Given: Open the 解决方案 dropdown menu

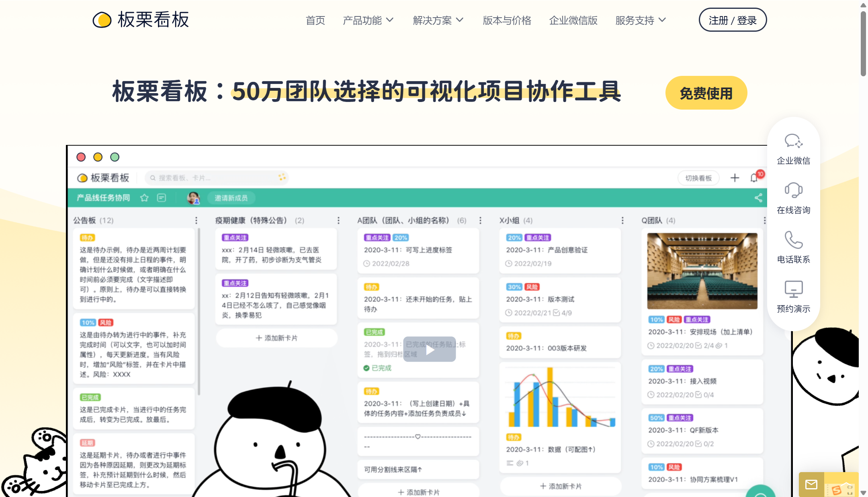Looking at the screenshot, I should 437,20.
